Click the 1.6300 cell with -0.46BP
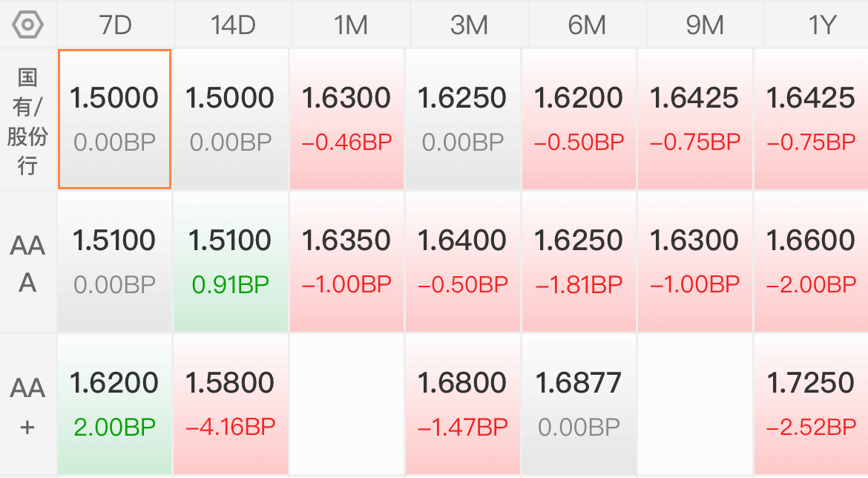The width and height of the screenshot is (868, 478). [346, 119]
